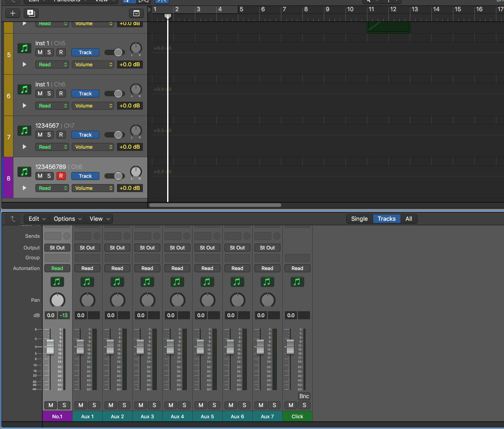Click the playhead marker in the ruler

[x=168, y=16]
